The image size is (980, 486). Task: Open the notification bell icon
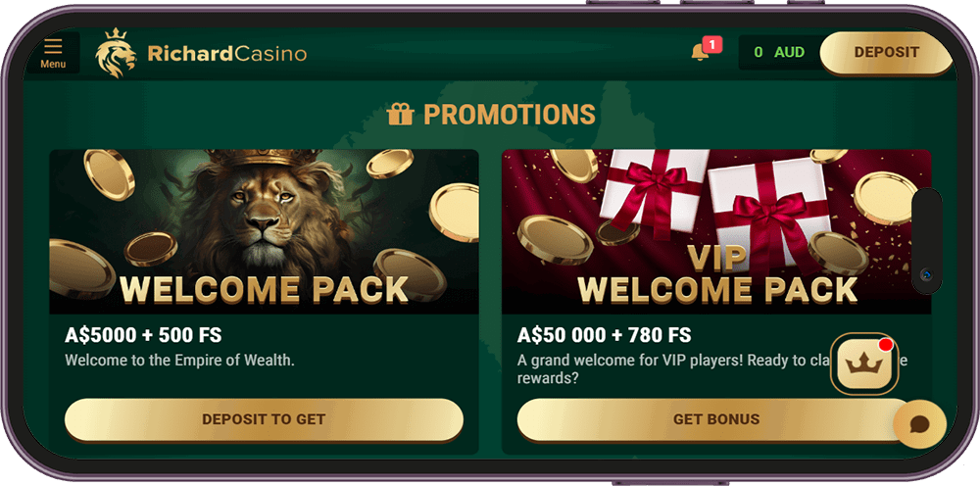click(x=700, y=53)
